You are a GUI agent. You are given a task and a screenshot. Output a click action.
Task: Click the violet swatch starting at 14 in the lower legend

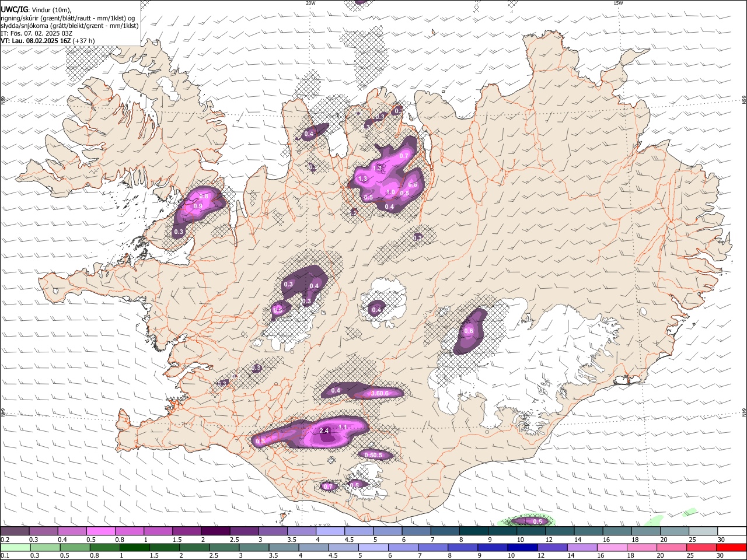coord(582,548)
